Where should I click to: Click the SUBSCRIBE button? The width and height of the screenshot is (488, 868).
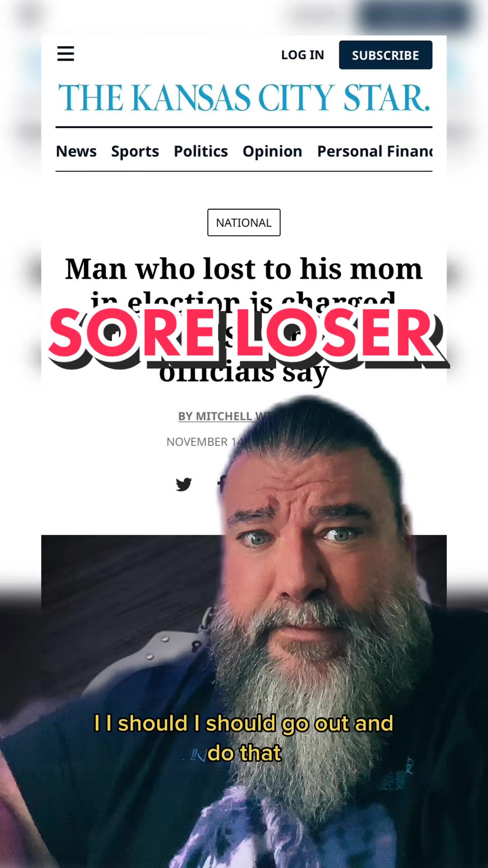coord(385,55)
